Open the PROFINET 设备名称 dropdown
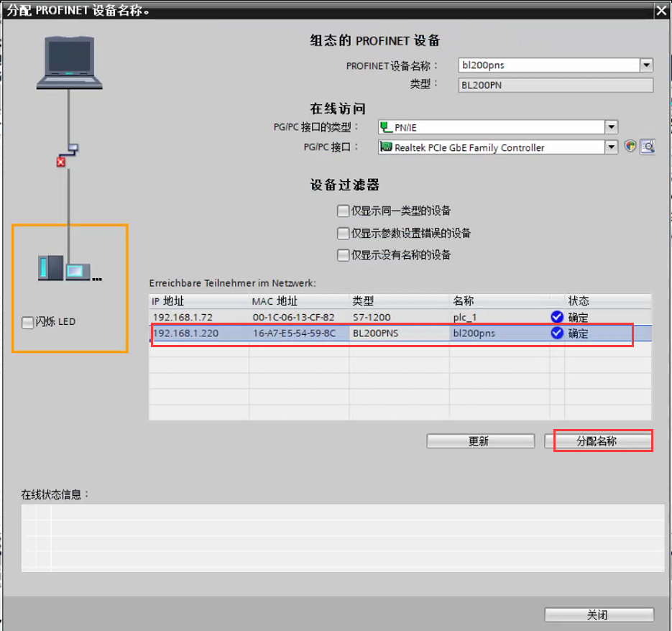Screen dimensions: 672x631 [x=645, y=65]
